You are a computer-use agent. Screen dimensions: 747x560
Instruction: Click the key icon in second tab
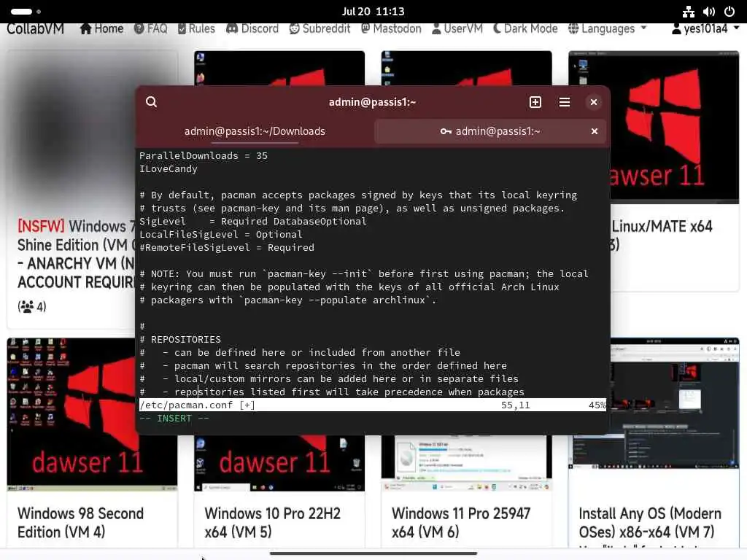446,131
